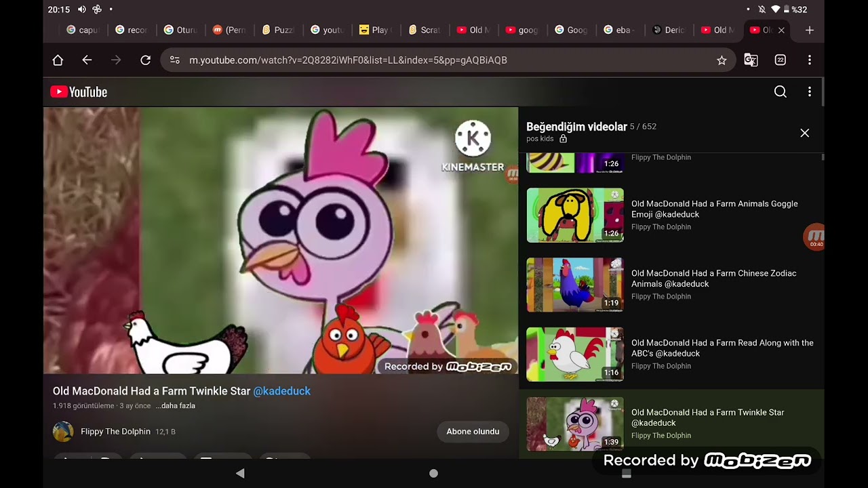The height and width of the screenshot is (488, 868).
Task: Click the '1.918 görüntüleme' view count
Action: [x=83, y=406]
